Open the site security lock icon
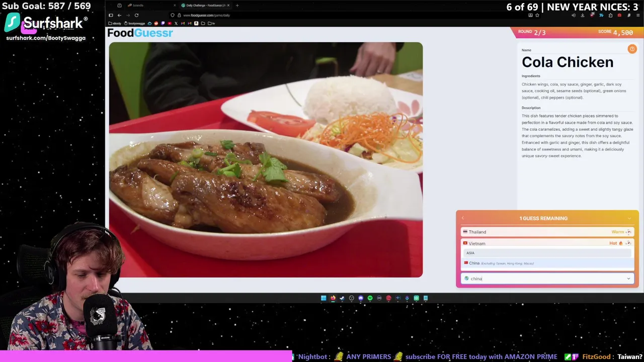This screenshot has height=362, width=644. [x=179, y=15]
